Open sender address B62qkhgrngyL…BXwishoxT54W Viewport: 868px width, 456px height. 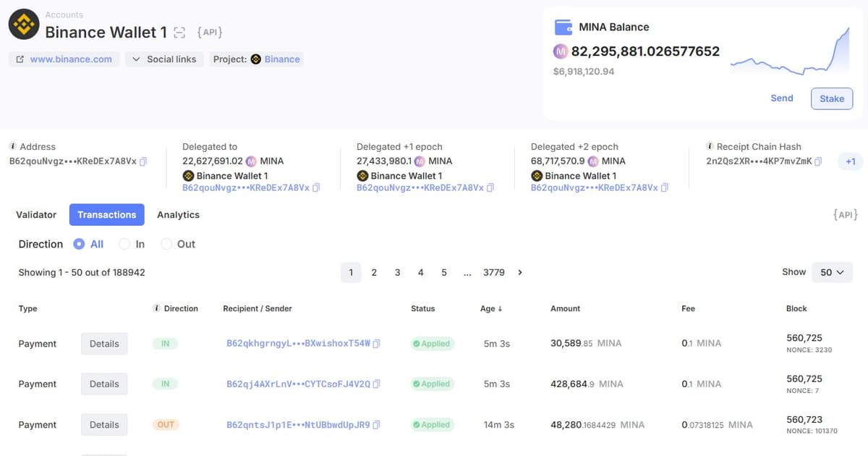[298, 344]
